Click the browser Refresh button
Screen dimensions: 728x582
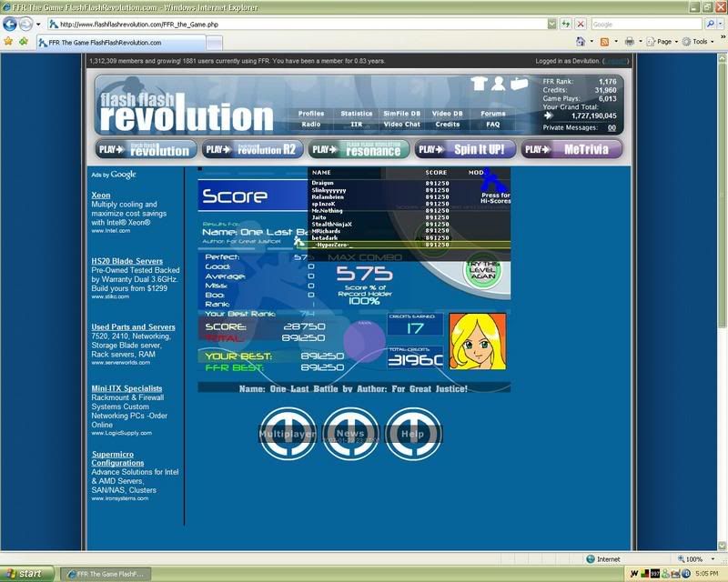pos(567,25)
